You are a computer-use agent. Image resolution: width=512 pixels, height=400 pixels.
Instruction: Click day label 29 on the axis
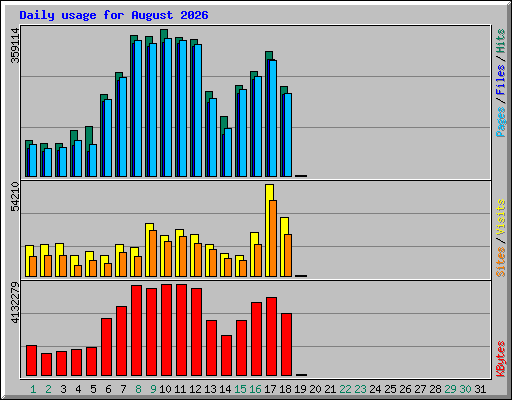tap(450, 389)
